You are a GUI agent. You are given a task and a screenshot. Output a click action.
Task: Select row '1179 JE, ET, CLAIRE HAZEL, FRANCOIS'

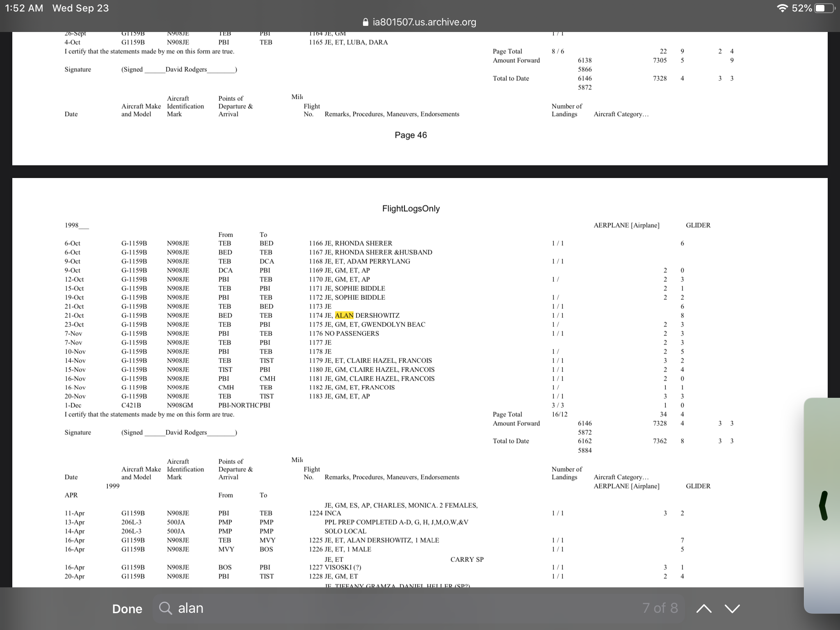pyautogui.click(x=370, y=361)
